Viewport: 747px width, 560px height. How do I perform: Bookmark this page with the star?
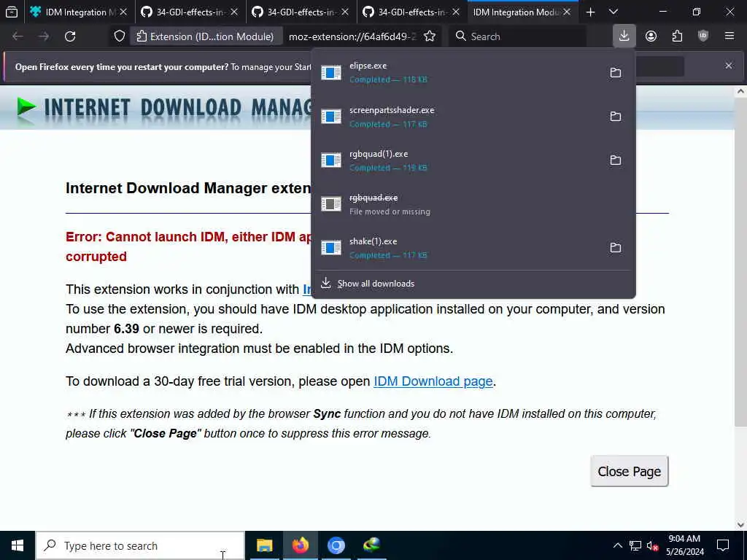click(430, 36)
